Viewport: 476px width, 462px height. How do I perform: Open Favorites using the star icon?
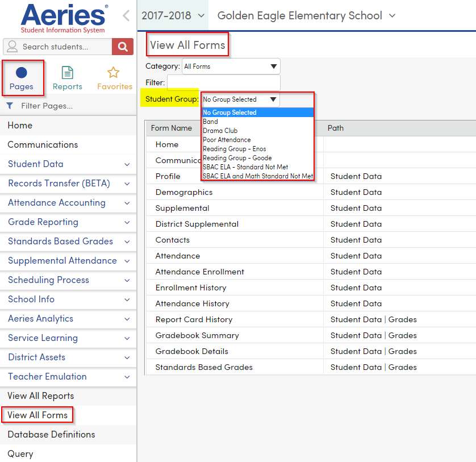click(114, 72)
